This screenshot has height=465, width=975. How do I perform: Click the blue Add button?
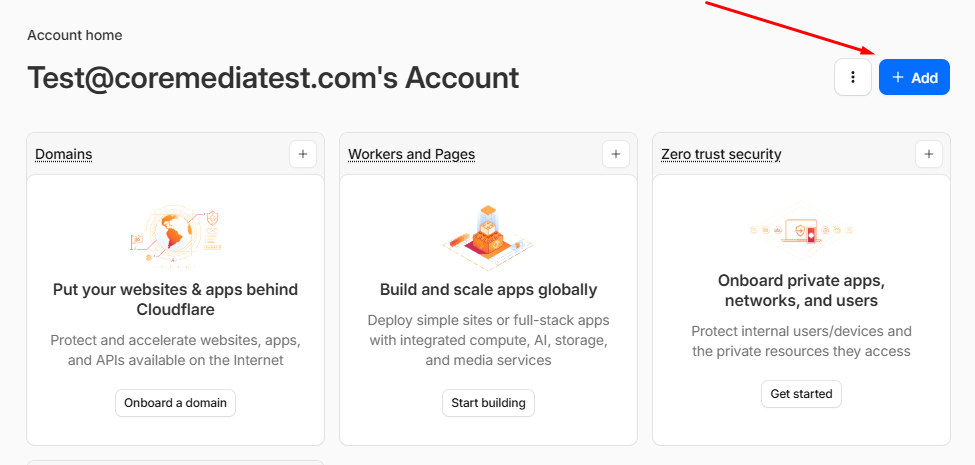[914, 77]
